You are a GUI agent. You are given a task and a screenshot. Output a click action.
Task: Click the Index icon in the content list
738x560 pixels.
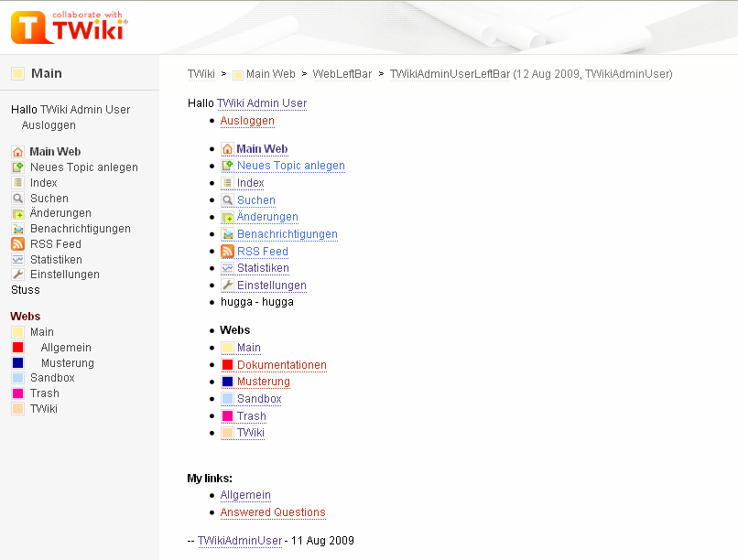tap(227, 183)
